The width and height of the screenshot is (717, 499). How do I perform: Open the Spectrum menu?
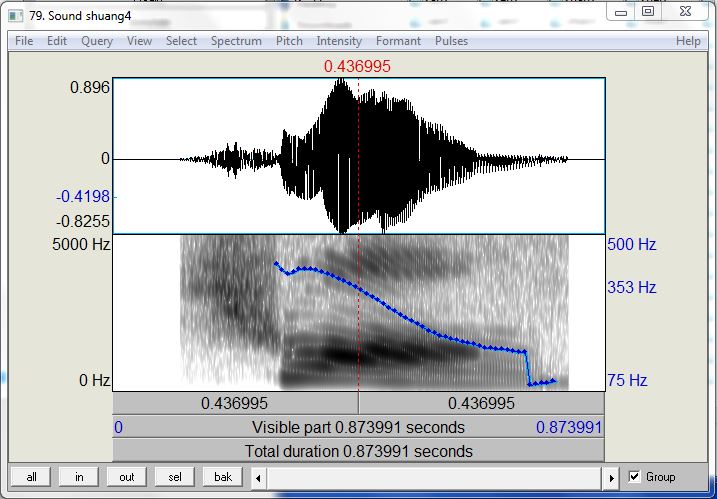[x=236, y=41]
